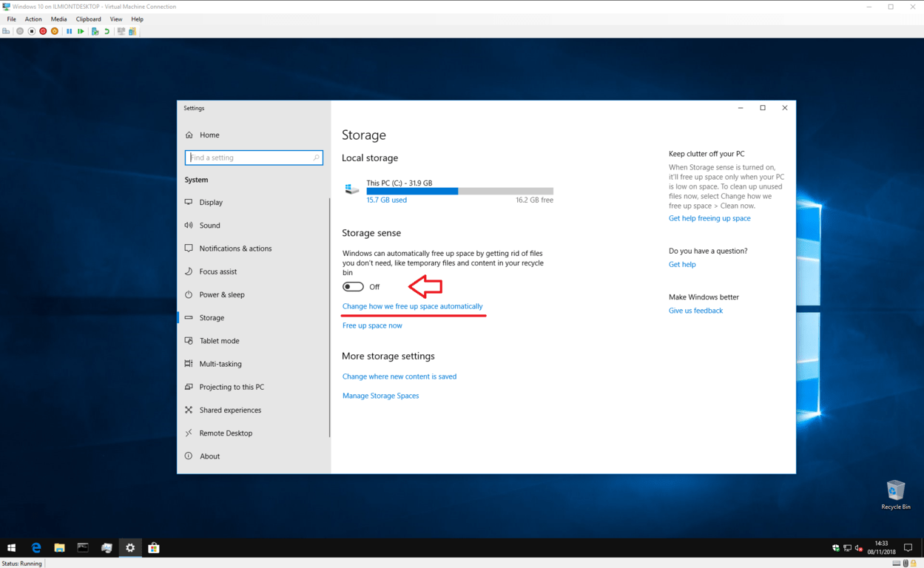
Task: Unmute the volume icon in the system tray
Action: pos(857,548)
